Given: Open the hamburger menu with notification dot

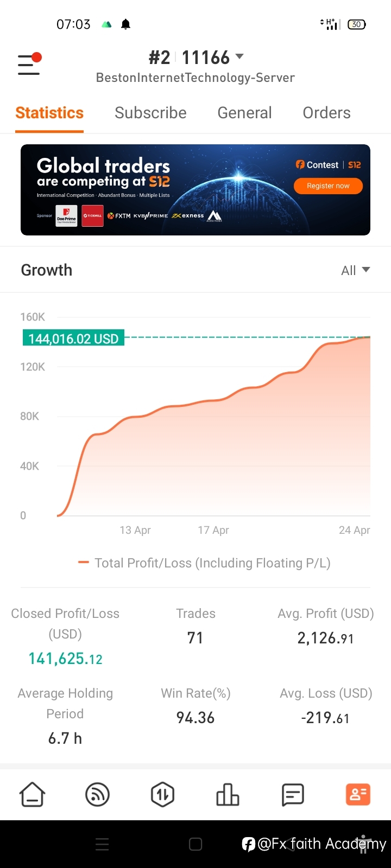Looking at the screenshot, I should pos(29,64).
